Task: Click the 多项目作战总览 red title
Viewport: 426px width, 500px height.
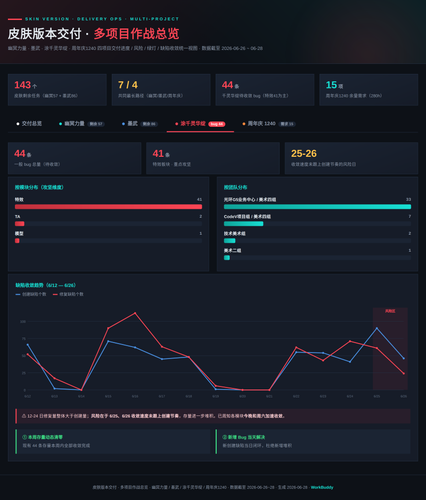Action: 136,34
